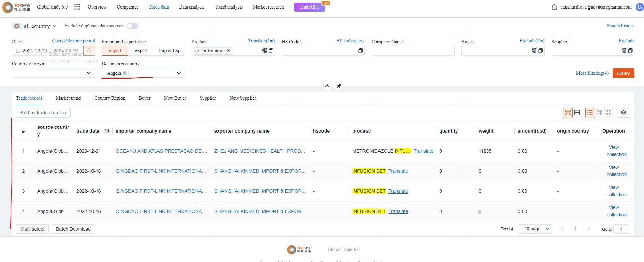Viewport: 644px width, 262px height.
Task: Open OCEANU AND ATLAS PRESTACAO importer link
Action: (x=161, y=151)
